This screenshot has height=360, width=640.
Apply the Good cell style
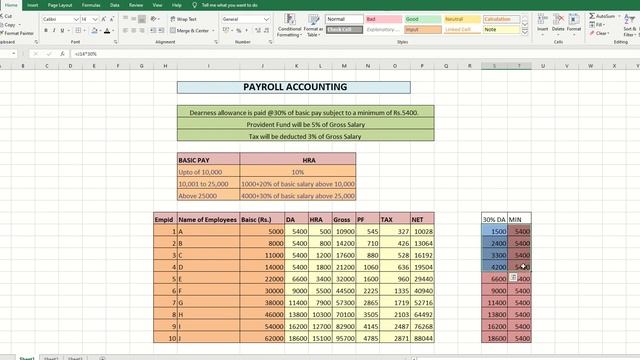[422, 19]
